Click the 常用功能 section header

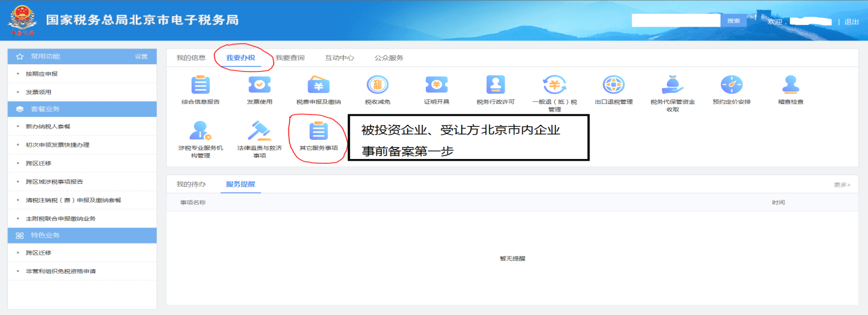click(x=82, y=57)
